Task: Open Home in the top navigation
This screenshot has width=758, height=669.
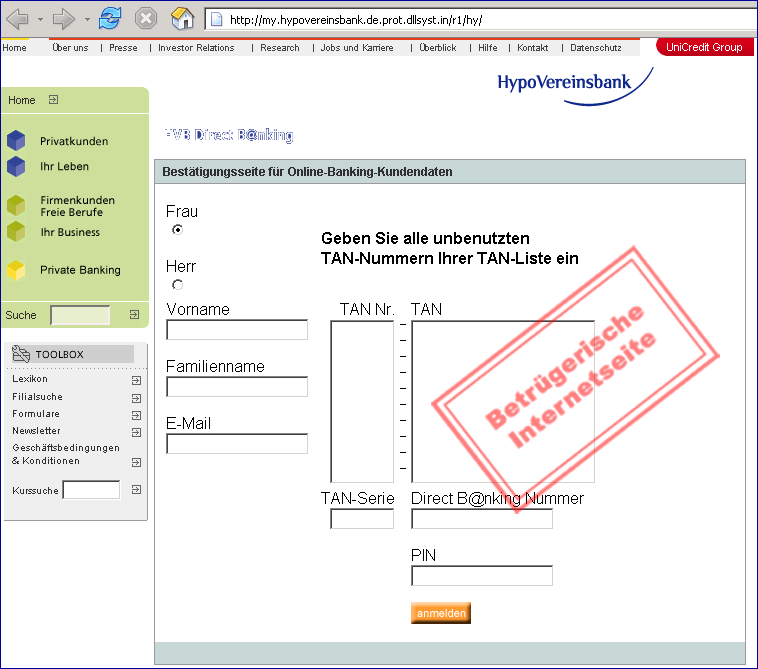Action: tap(14, 47)
